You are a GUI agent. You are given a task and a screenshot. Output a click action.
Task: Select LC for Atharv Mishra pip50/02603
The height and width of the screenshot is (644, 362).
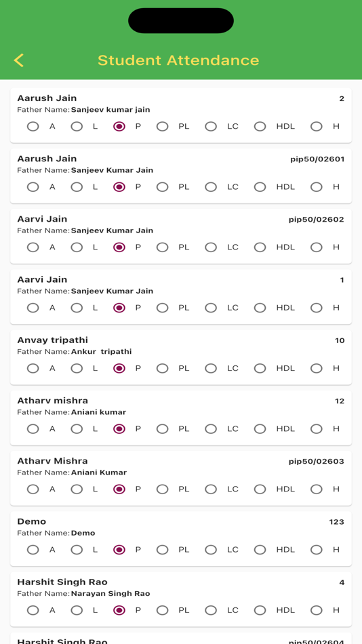pos(211,489)
